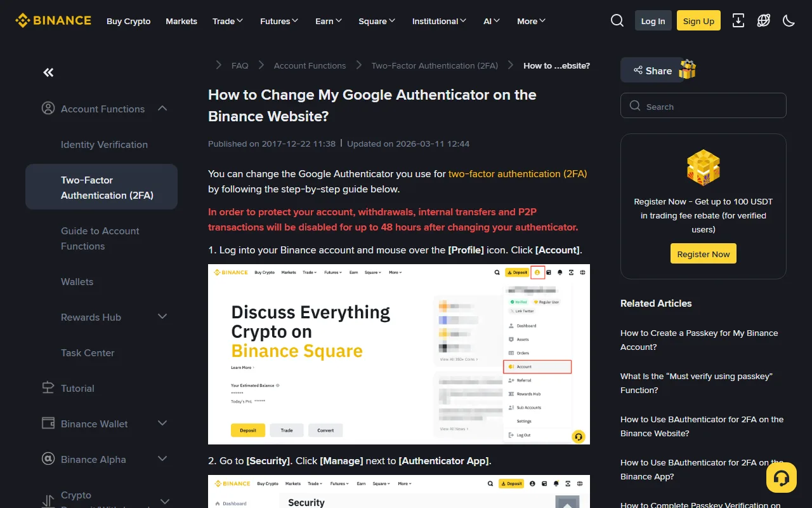The width and height of the screenshot is (812, 508).
Task: Click the Binance Wallet icon in sidebar
Action: pyautogui.click(x=48, y=423)
